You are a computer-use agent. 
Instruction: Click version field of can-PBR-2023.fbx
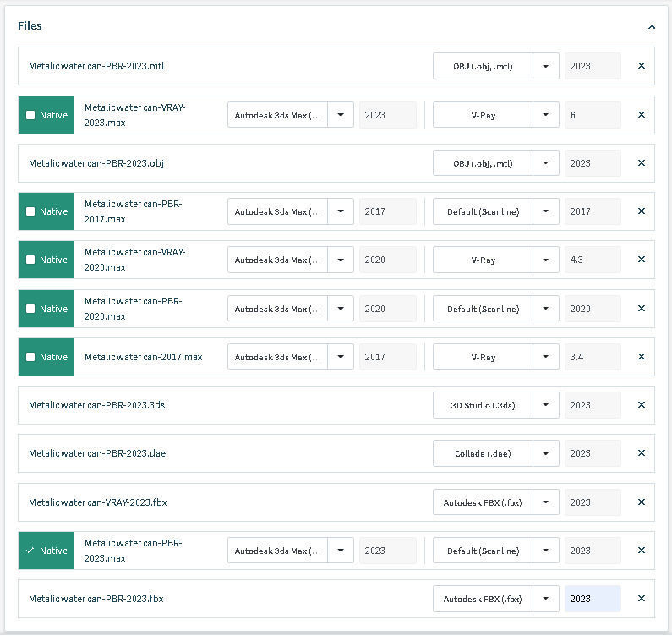click(x=593, y=599)
